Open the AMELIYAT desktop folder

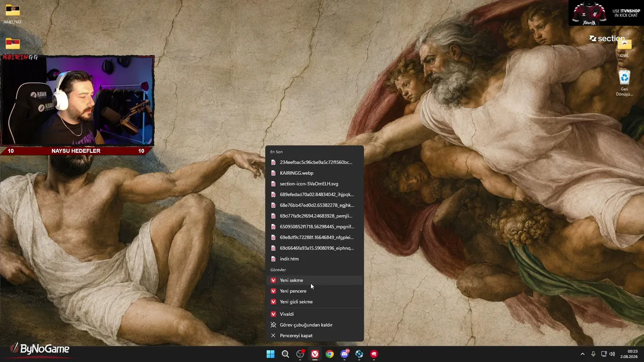pyautogui.click(x=13, y=15)
